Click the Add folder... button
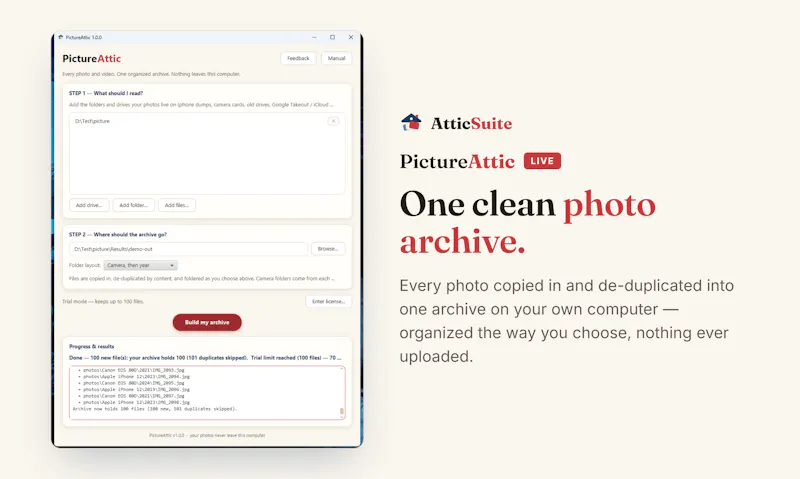The height and width of the screenshot is (479, 800). pyautogui.click(x=133, y=205)
